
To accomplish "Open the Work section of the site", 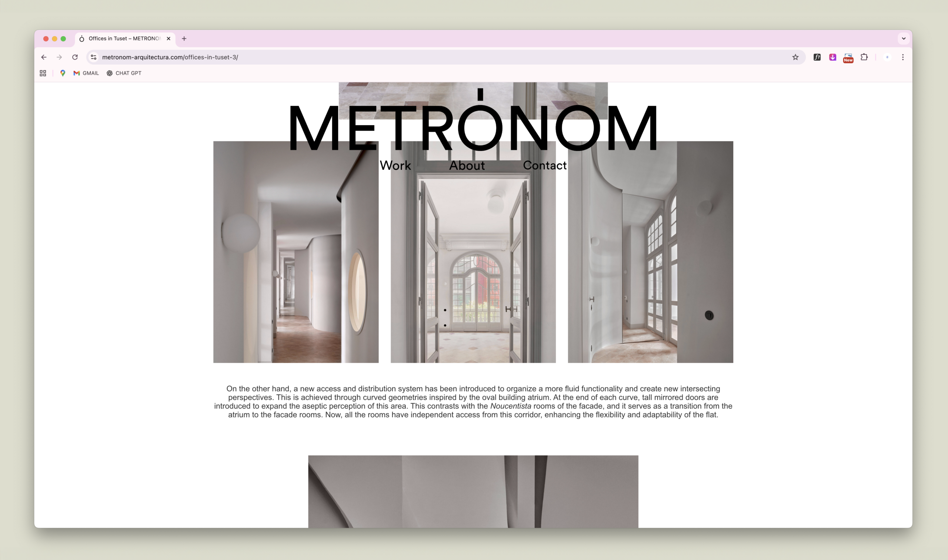I will [x=395, y=165].
